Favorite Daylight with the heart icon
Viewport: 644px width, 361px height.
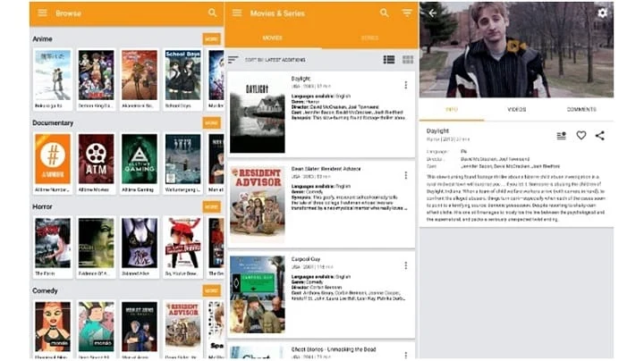click(x=581, y=135)
